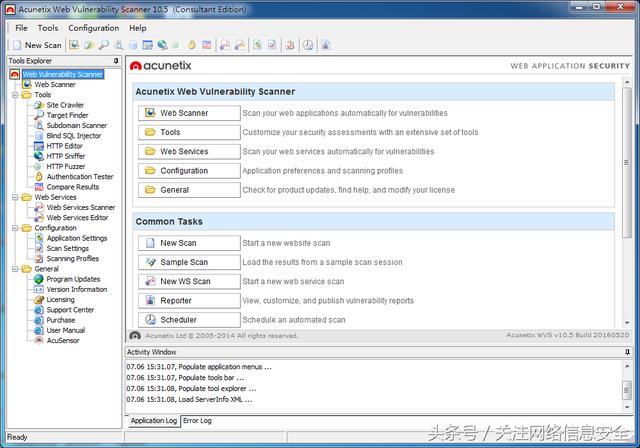Click main content scrollbar down arrow
The image size is (640, 448).
(x=627, y=323)
